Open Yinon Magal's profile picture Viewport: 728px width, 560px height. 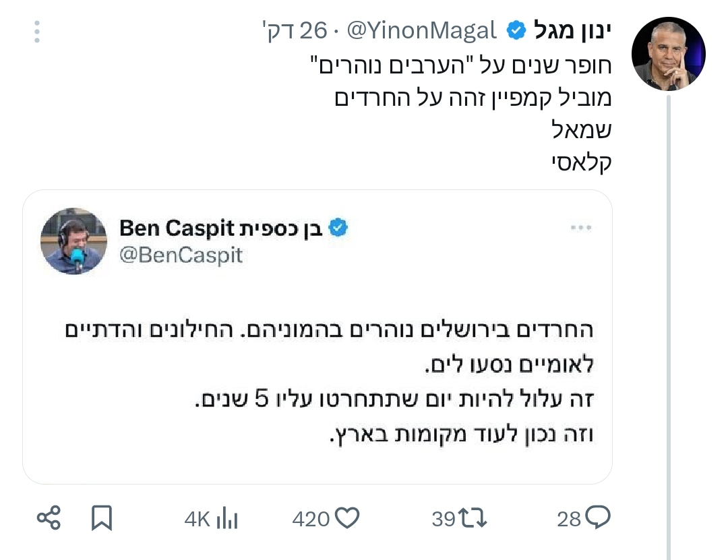tap(668, 54)
